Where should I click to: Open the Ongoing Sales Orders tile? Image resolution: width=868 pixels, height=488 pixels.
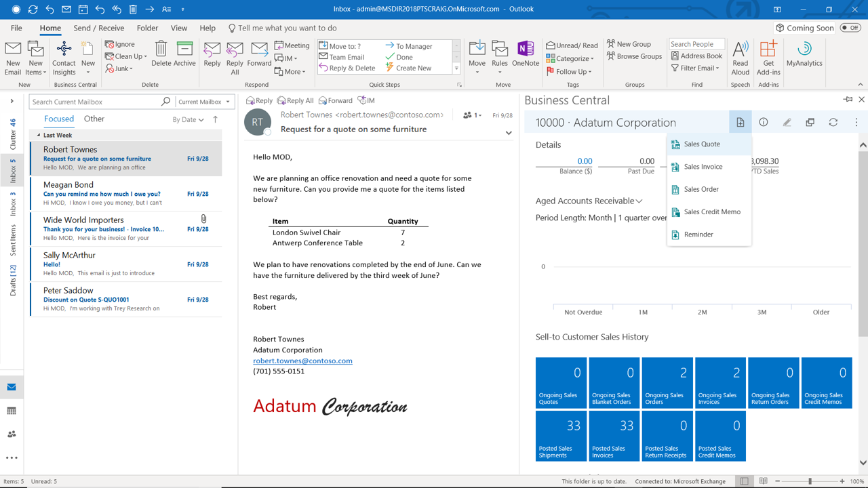667,383
